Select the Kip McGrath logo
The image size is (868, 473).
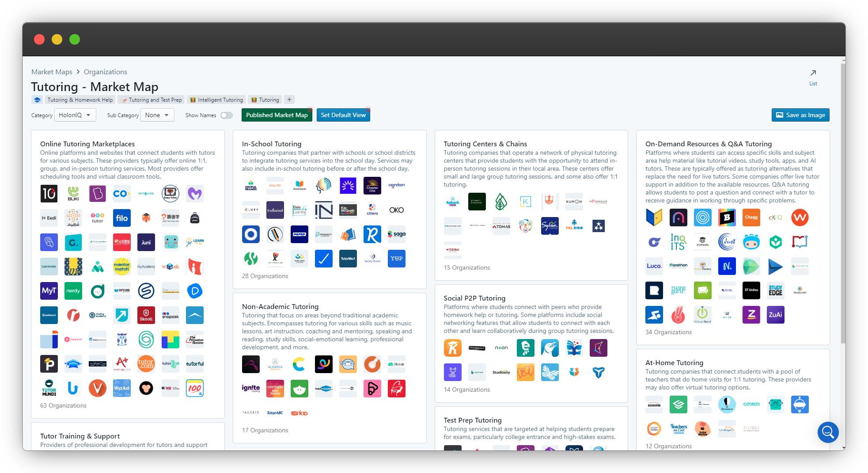point(348,210)
